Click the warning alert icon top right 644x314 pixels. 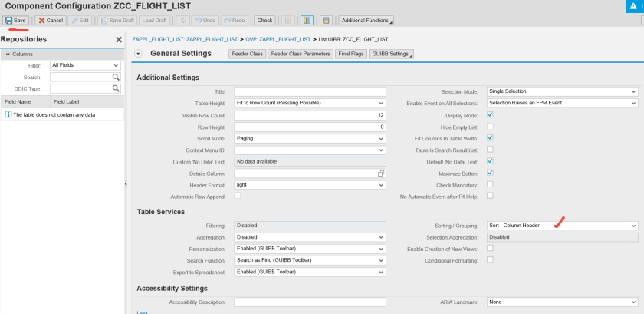[x=632, y=6]
